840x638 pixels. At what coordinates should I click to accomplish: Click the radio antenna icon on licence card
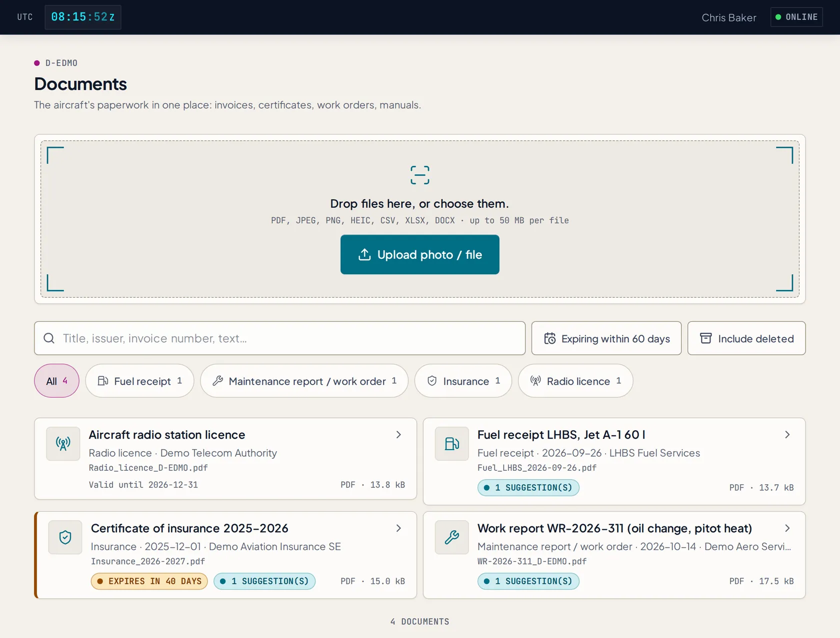[63, 444]
